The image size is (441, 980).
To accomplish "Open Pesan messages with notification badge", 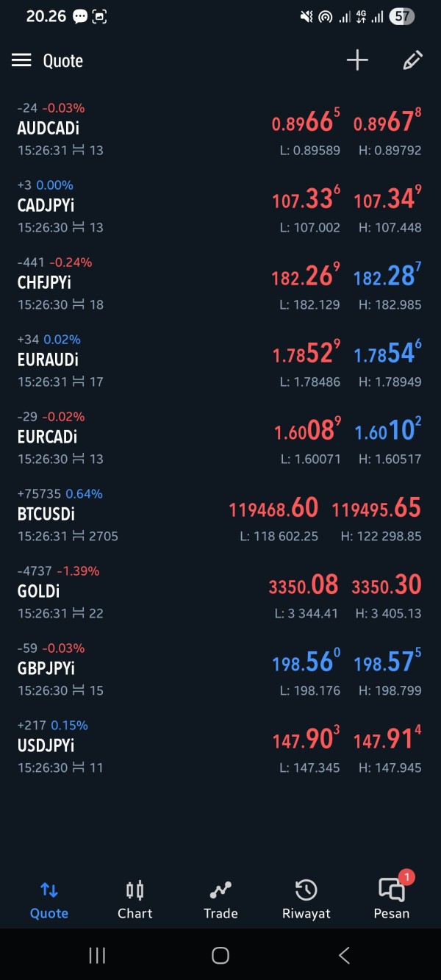I will tap(392, 898).
